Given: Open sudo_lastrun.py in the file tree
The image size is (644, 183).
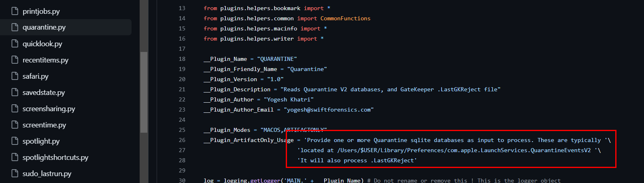Looking at the screenshot, I should 47,174.
